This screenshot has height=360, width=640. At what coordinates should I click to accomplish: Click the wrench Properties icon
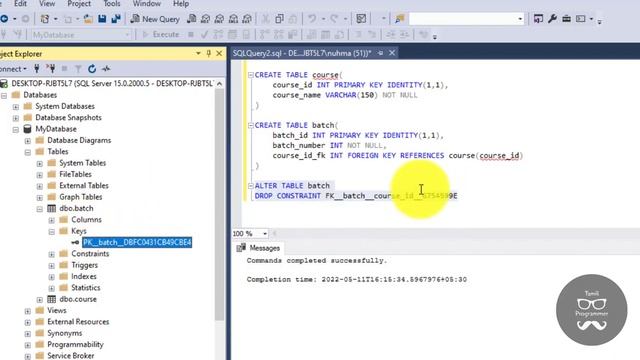(552, 19)
